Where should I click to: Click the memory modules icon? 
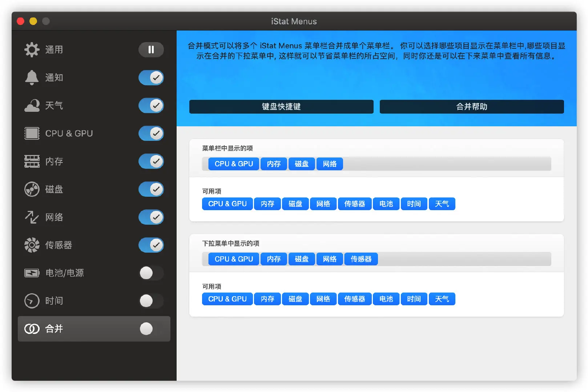32,162
